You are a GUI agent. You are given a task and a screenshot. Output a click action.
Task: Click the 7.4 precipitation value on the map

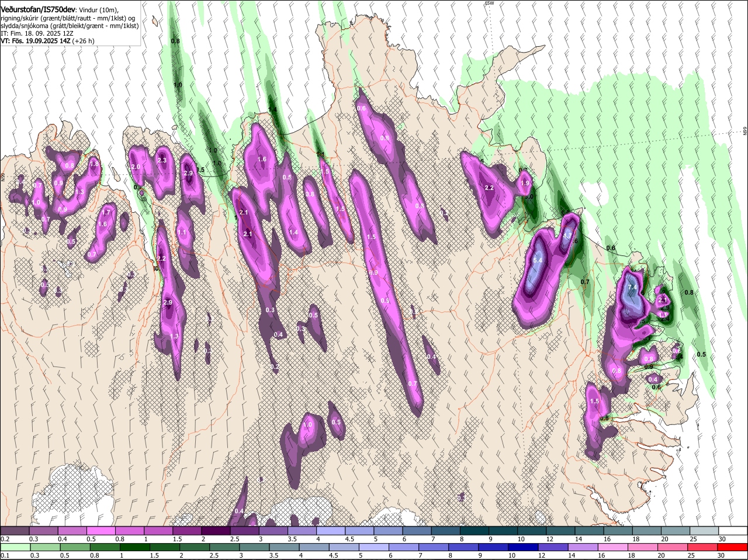(632, 288)
